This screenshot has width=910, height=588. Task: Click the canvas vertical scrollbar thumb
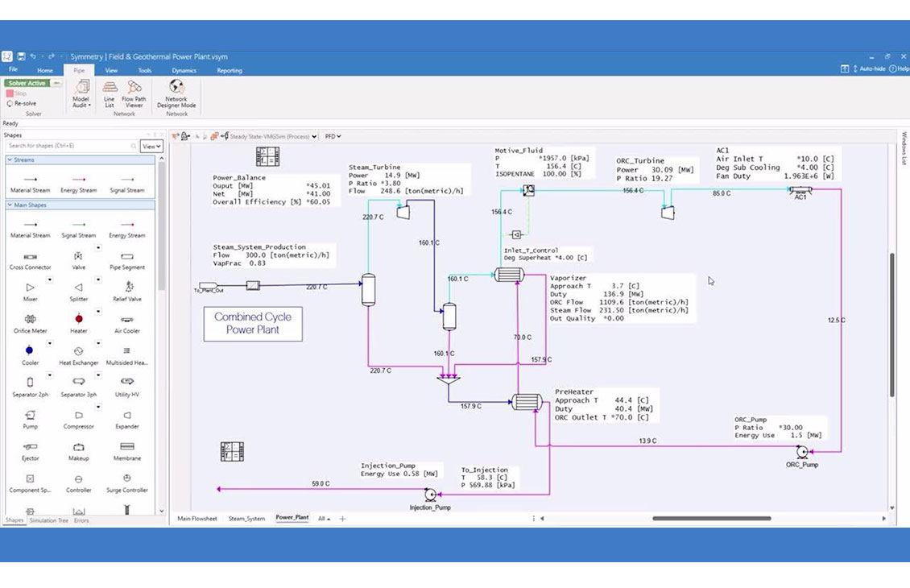click(892, 325)
